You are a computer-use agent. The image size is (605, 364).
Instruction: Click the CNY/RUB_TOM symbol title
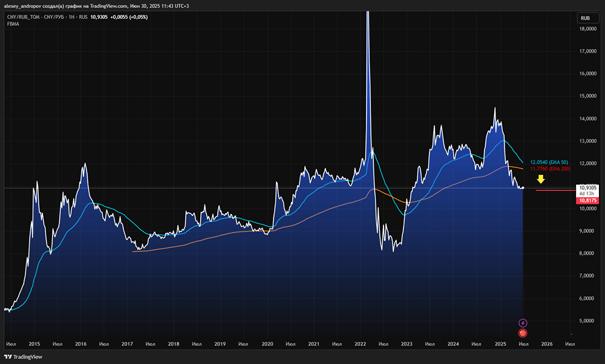click(38, 16)
